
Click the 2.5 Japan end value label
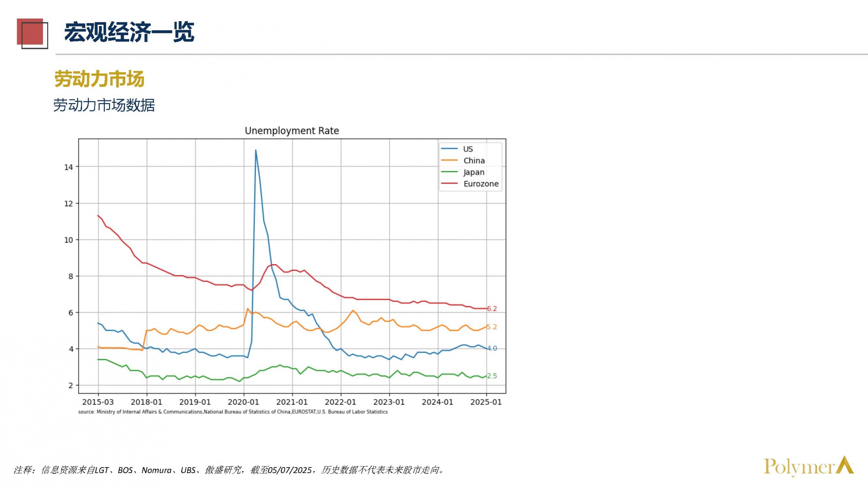(492, 376)
